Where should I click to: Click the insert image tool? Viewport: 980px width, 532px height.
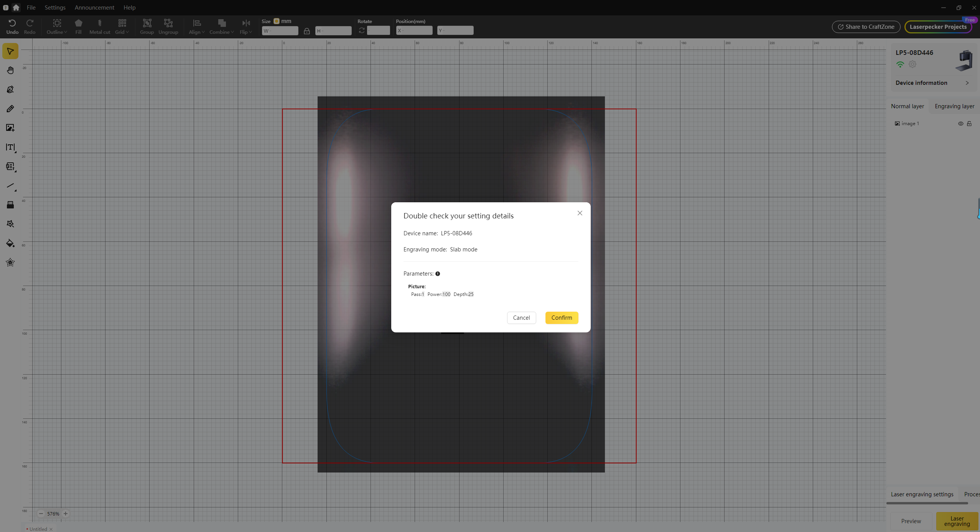click(x=10, y=128)
